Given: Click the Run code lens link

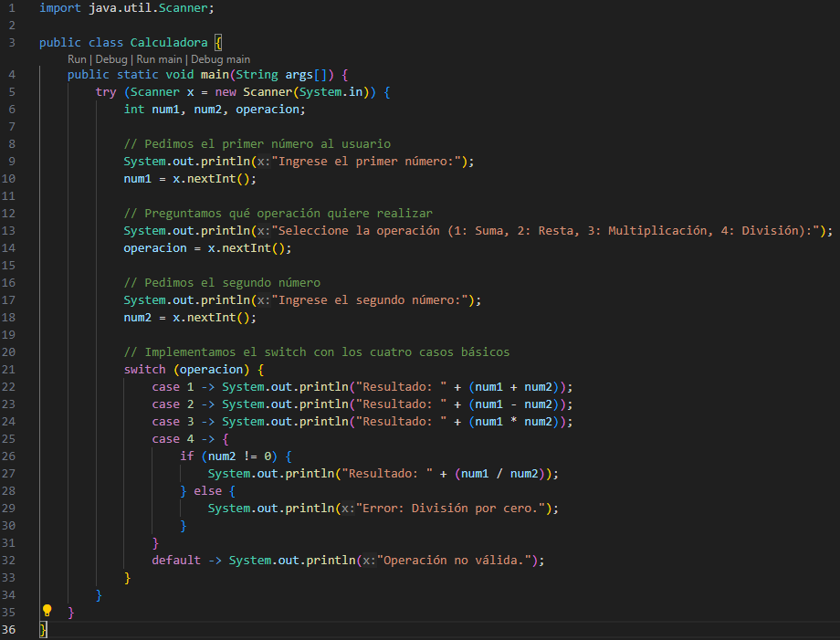Looking at the screenshot, I should (x=77, y=59).
